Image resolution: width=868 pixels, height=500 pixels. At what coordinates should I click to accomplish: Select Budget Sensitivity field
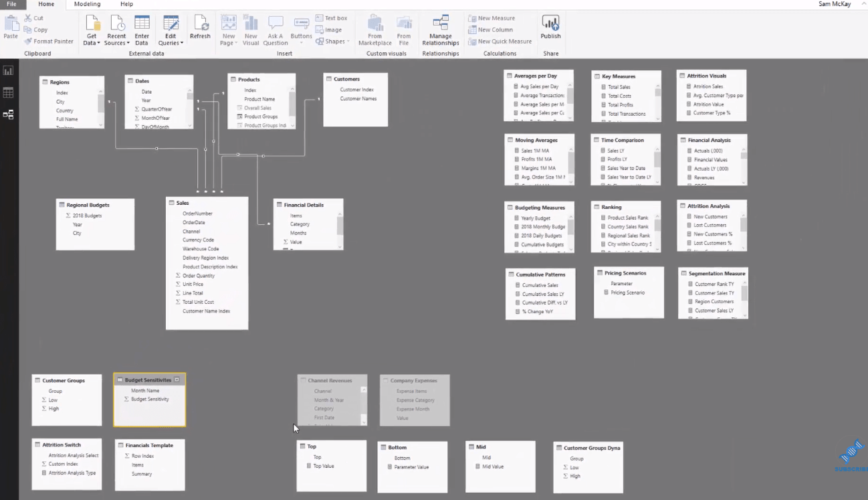(x=150, y=399)
